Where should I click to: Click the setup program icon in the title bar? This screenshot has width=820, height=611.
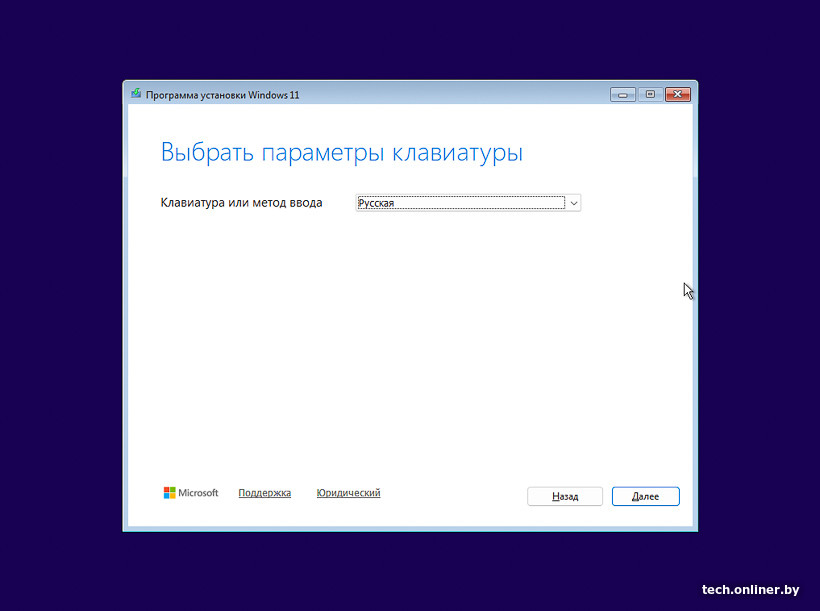136,94
